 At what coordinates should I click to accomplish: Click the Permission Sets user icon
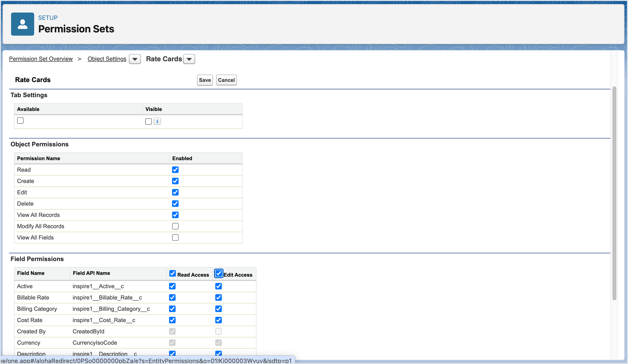pyautogui.click(x=23, y=24)
